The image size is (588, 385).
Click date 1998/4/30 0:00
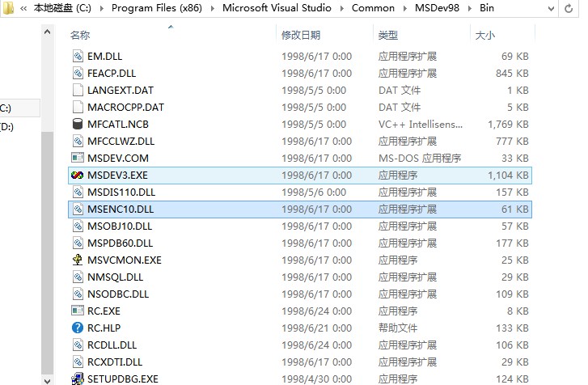(x=316, y=379)
